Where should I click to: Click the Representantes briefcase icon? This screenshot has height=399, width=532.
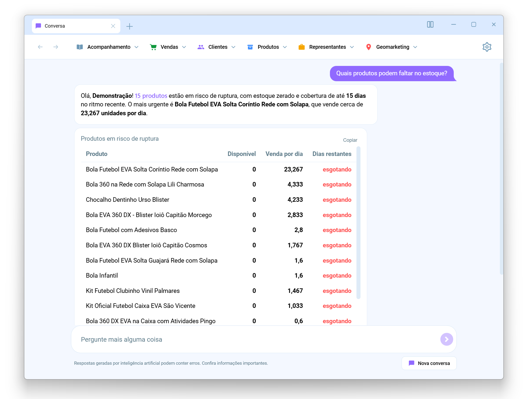pyautogui.click(x=302, y=47)
